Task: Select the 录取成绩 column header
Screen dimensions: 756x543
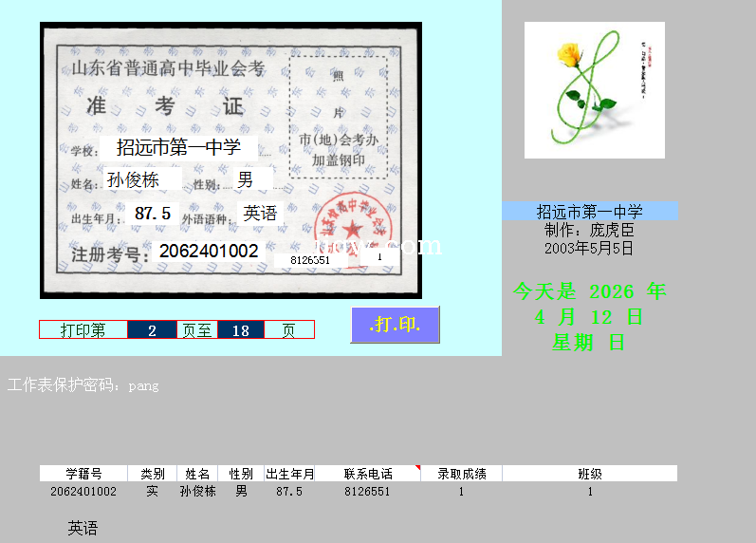Action: [x=461, y=474]
